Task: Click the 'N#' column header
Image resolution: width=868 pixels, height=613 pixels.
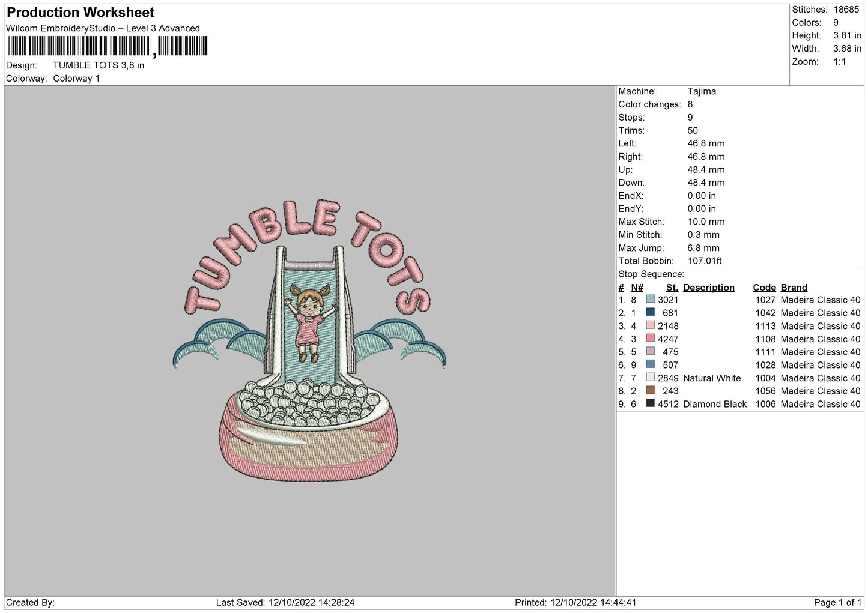Action: (x=637, y=288)
